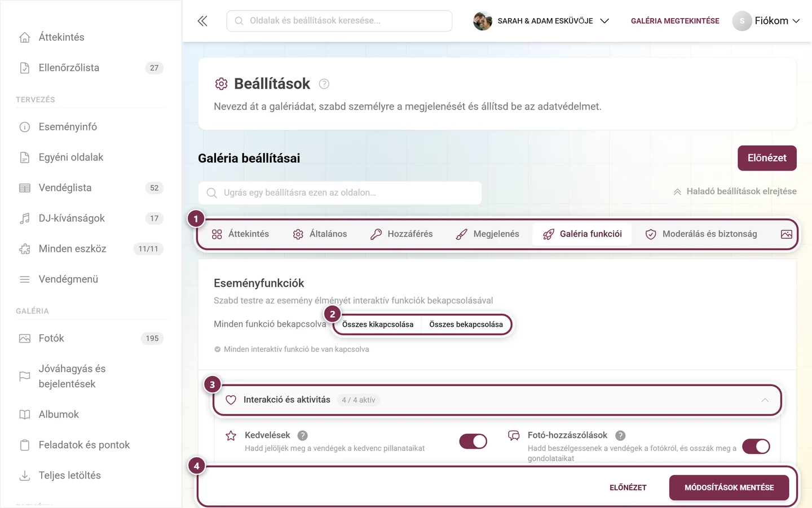Screen dimensions: 812x508
Task: Click the Eseményinfó info circle icon
Action: 25,127
